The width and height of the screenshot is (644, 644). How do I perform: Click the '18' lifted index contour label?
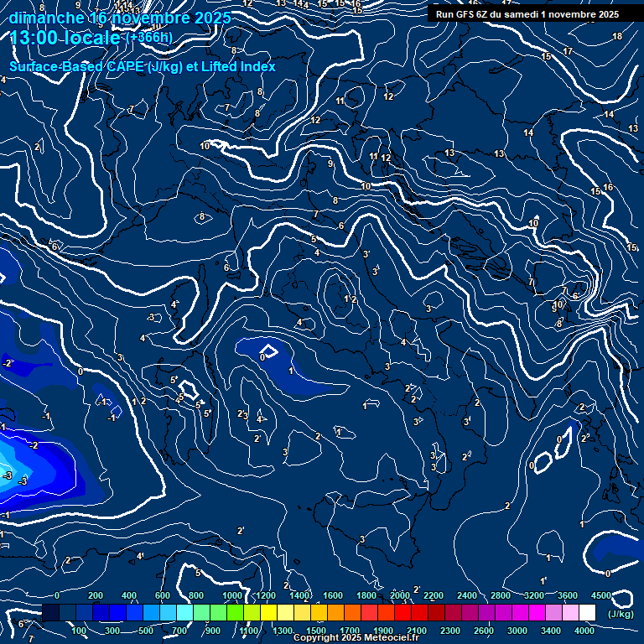pyautogui.click(x=617, y=36)
